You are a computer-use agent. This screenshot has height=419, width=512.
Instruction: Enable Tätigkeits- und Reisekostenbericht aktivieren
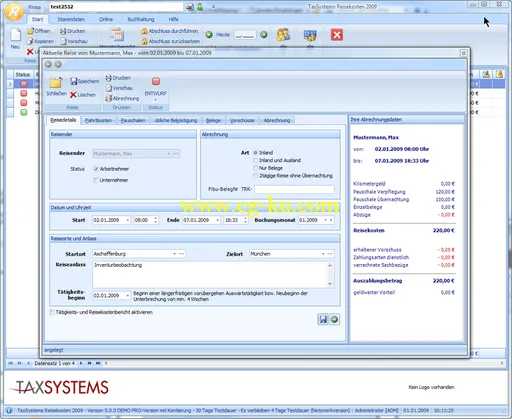coord(52,312)
